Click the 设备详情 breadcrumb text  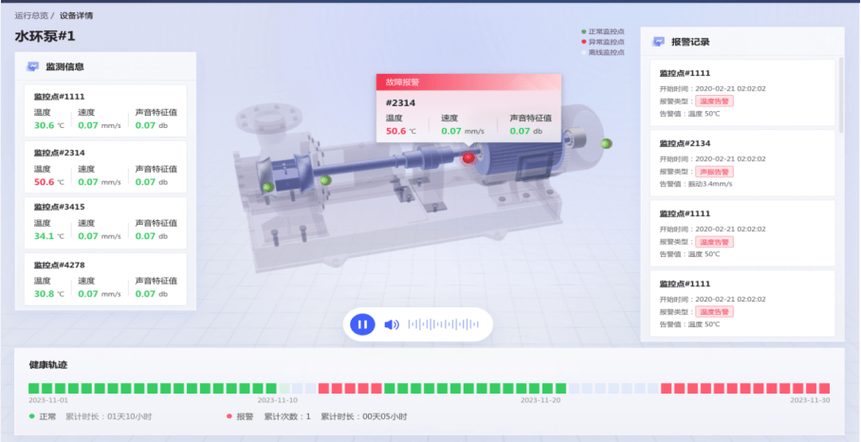pos(76,15)
